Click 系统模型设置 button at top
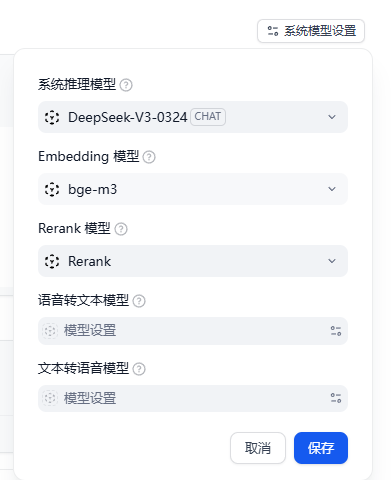 coord(311,31)
